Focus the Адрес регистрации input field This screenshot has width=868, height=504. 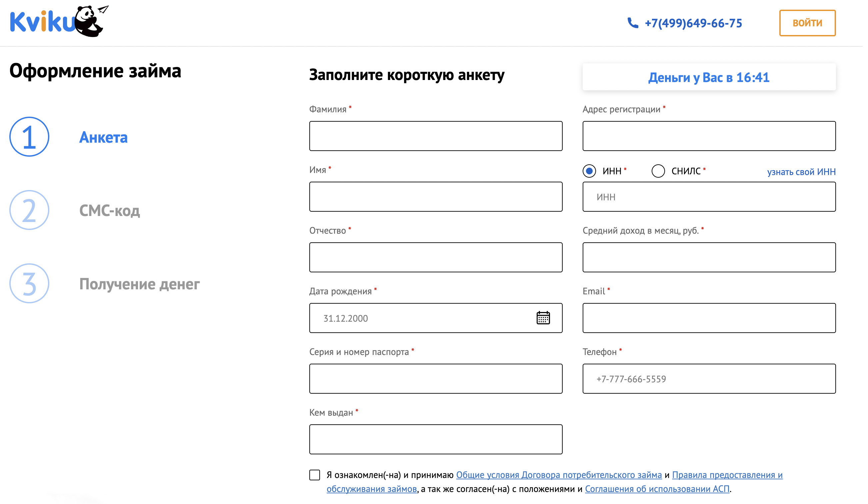pos(710,136)
